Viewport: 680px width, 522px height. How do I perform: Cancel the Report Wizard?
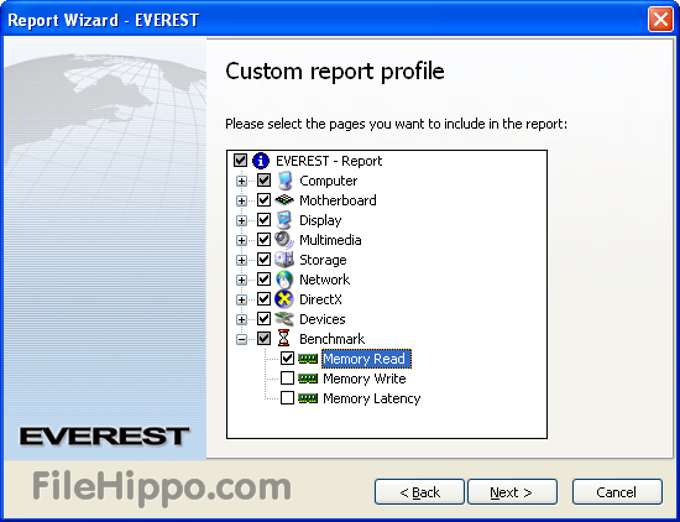click(616, 492)
